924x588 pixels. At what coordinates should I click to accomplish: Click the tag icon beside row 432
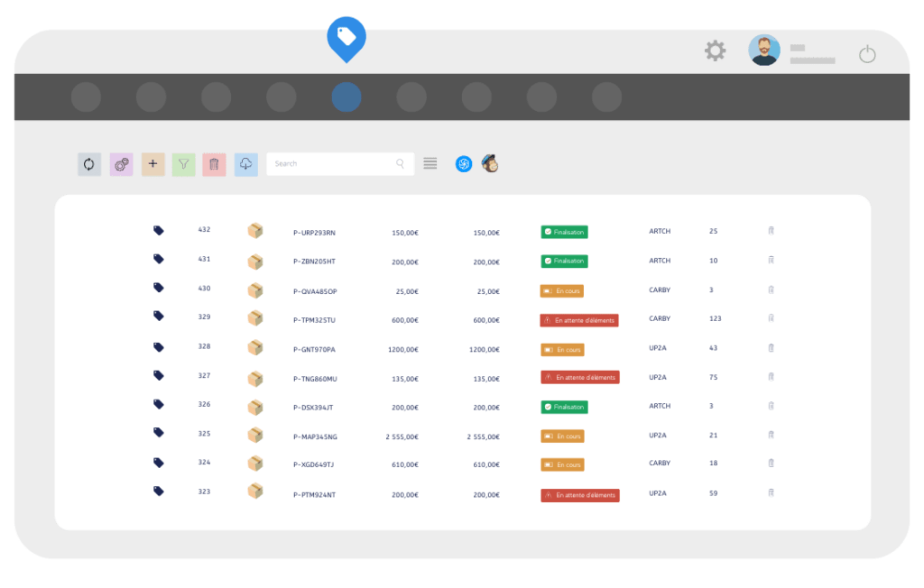(x=158, y=230)
